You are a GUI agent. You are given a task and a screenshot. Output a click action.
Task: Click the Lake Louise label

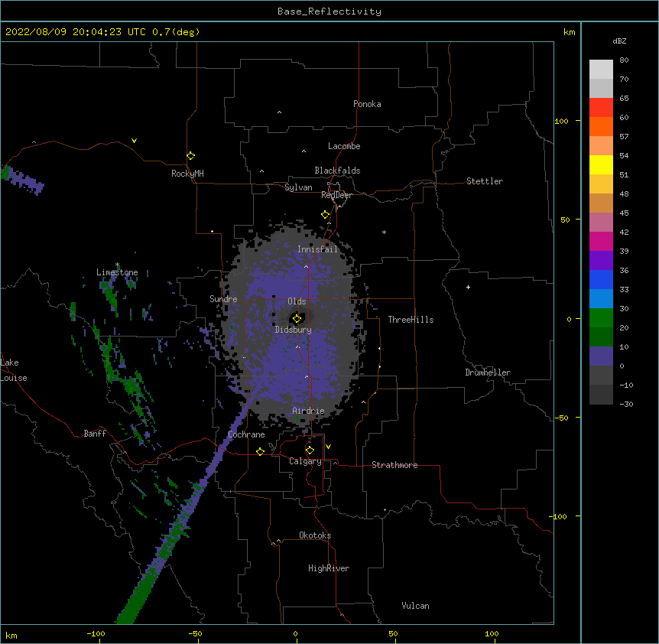pos(14,370)
